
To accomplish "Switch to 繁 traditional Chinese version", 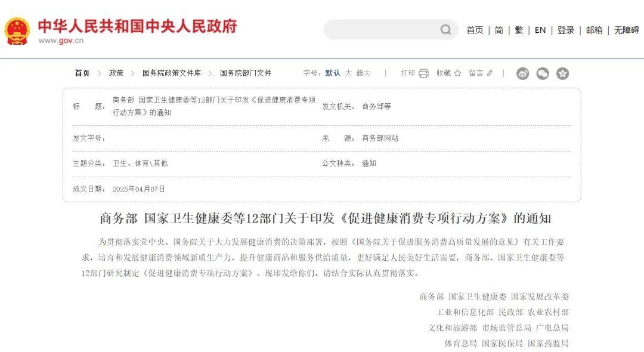I will (519, 30).
